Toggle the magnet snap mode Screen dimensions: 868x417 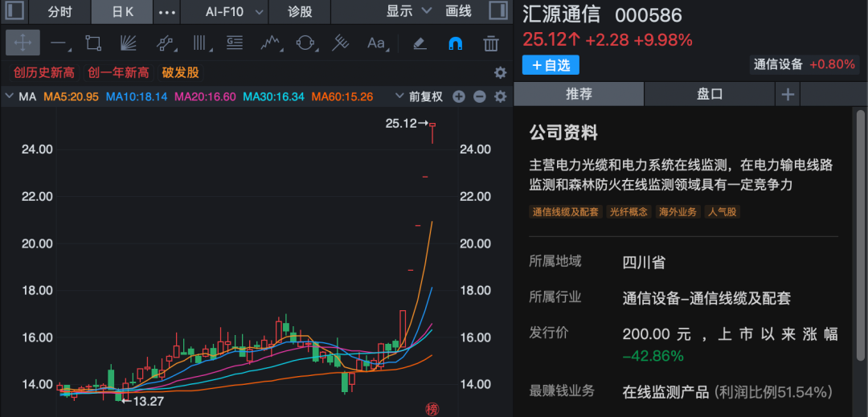(x=456, y=43)
